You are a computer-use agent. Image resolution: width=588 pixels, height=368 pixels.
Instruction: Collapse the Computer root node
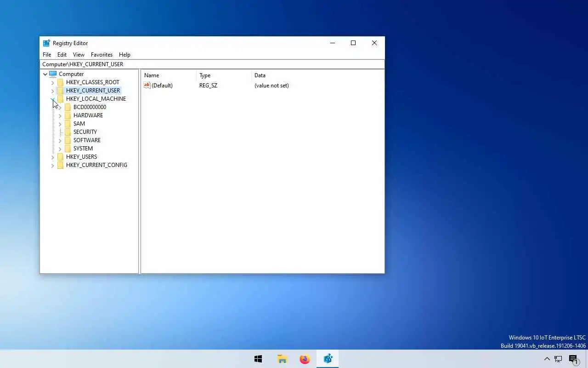coord(45,74)
